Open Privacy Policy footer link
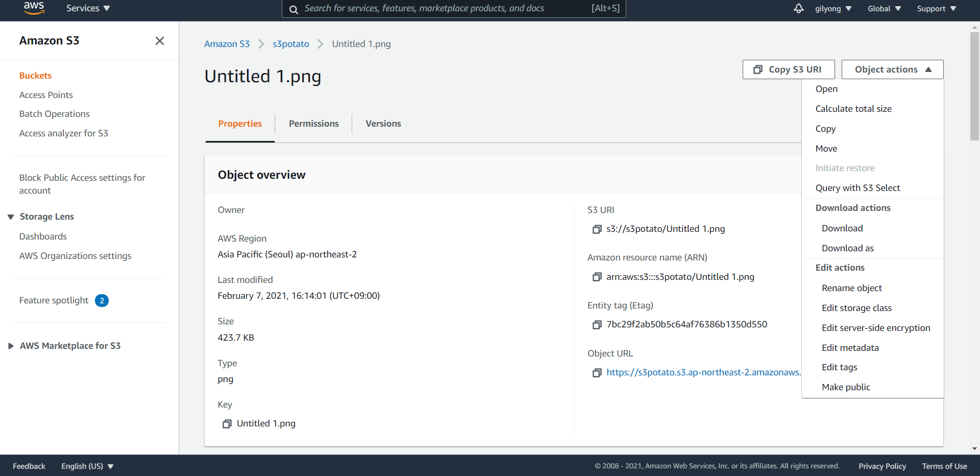980x476 pixels. coord(882,466)
